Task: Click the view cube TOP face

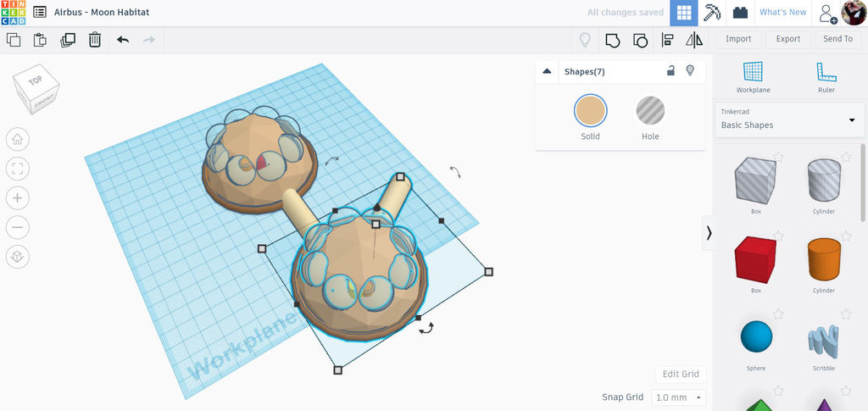Action: 35,81
